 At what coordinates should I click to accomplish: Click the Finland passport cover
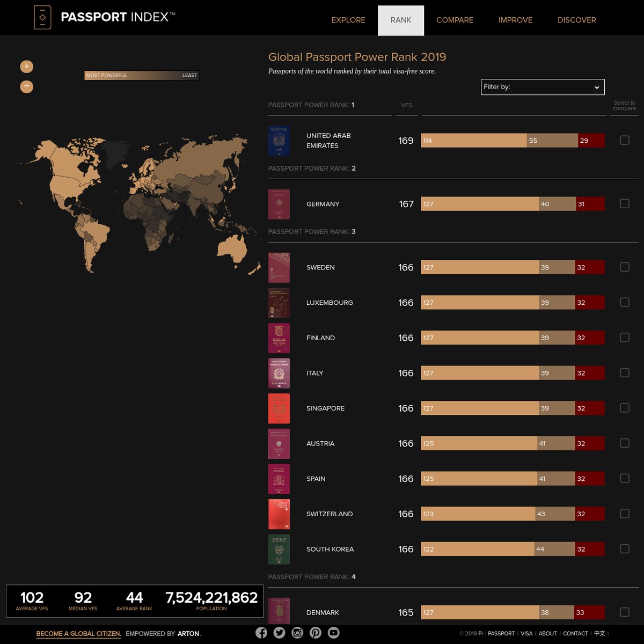[x=279, y=338]
